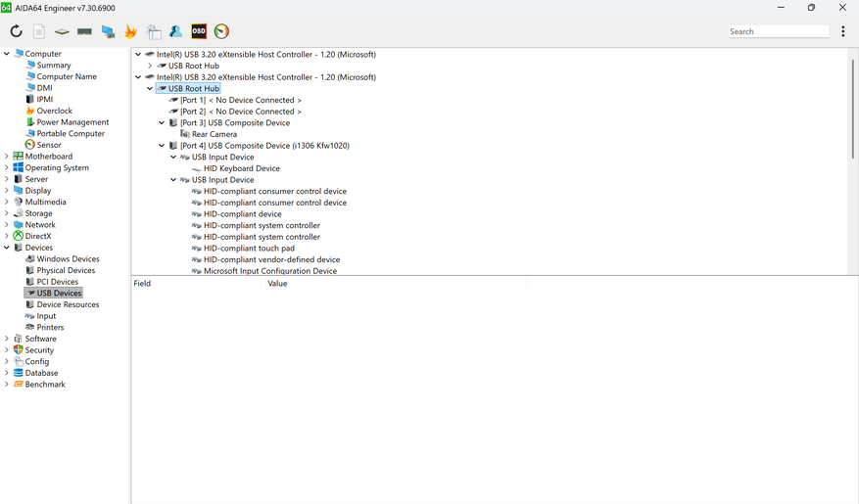Select the Security category
The width and height of the screenshot is (859, 504).
39,350
